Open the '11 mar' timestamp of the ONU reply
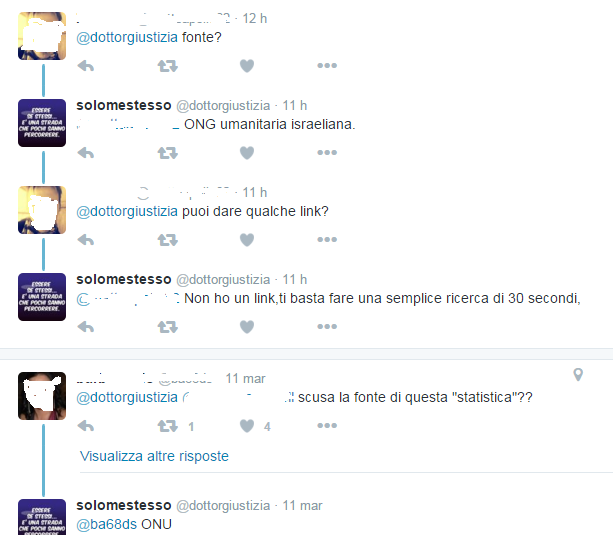Viewport: 613px width, 535px height. 302,506
